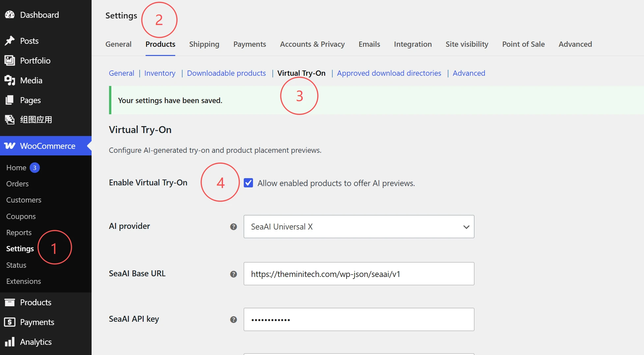Switch to the Integration tab
Image resolution: width=644 pixels, height=355 pixels.
[x=413, y=44]
